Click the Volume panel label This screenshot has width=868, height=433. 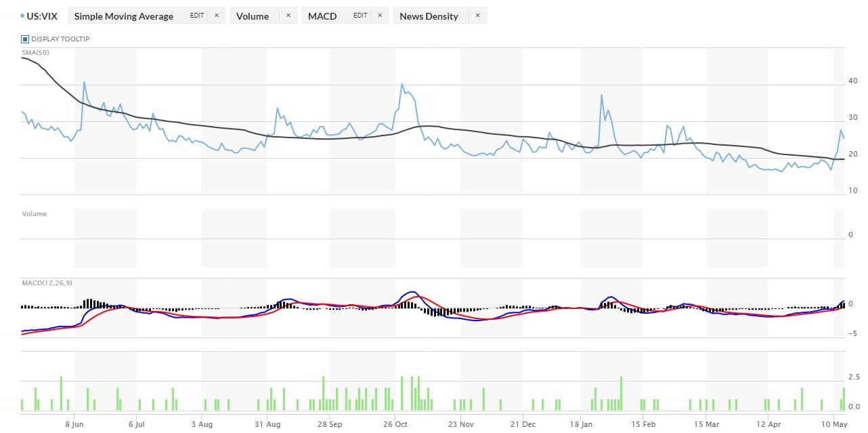(35, 213)
